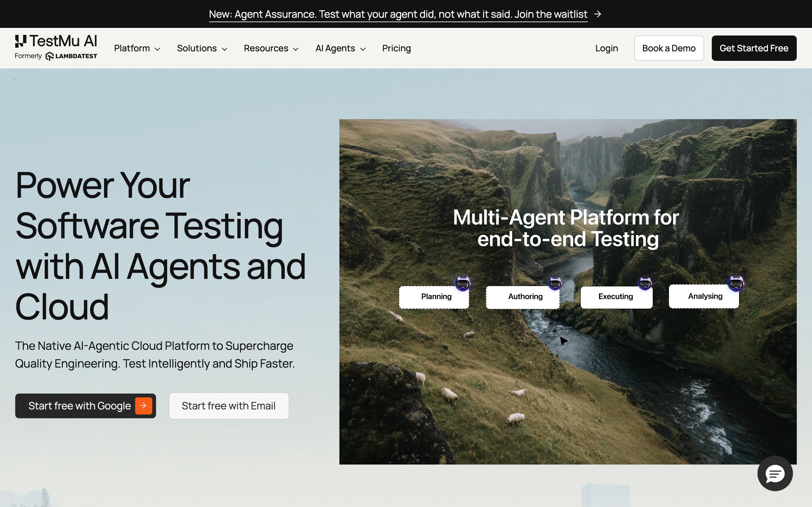
Task: Expand the AI Agents menu
Action: [x=340, y=48]
